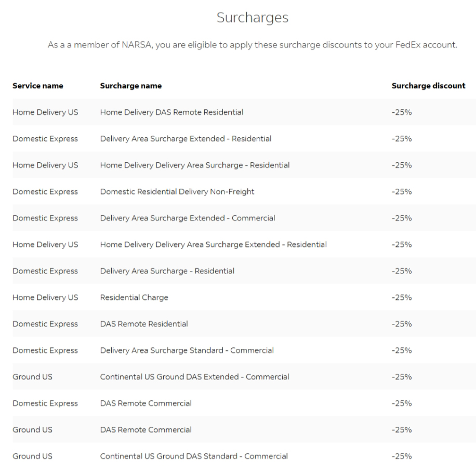Click Delivery Area Surcharge Extended - Commercial
Screen dimensions: 476x473
point(188,218)
